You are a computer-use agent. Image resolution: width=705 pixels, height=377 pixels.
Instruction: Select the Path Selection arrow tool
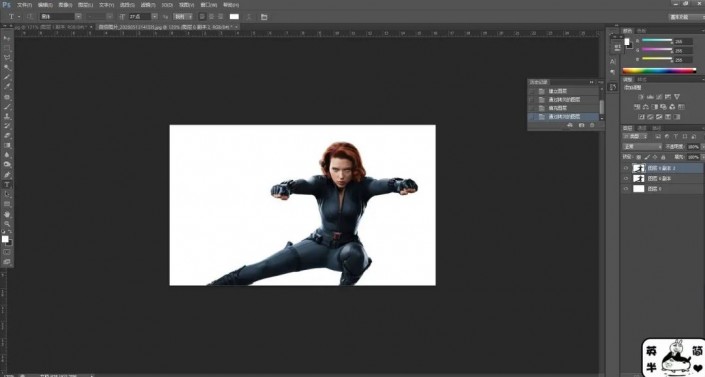pos(7,194)
